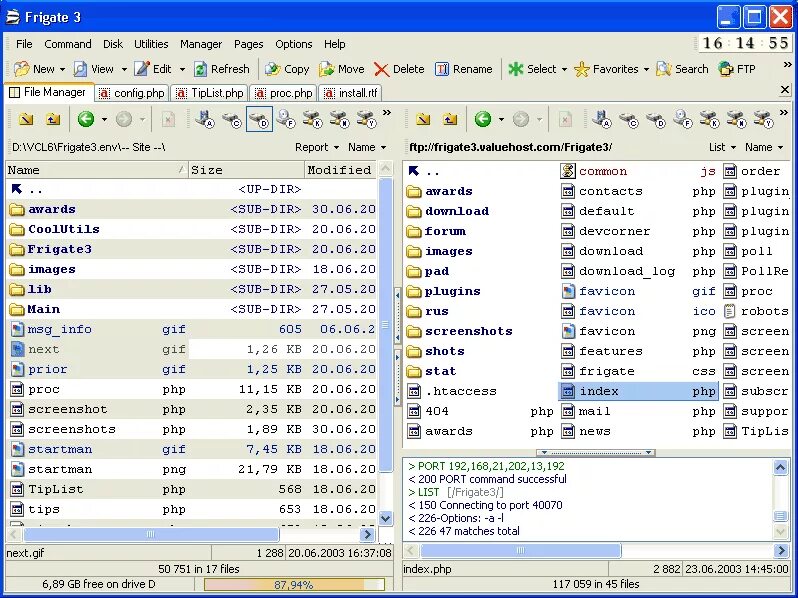Screen dimensions: 798x598
Task: Click left panel horizontal scrollbar thumb
Action: (x=151, y=534)
